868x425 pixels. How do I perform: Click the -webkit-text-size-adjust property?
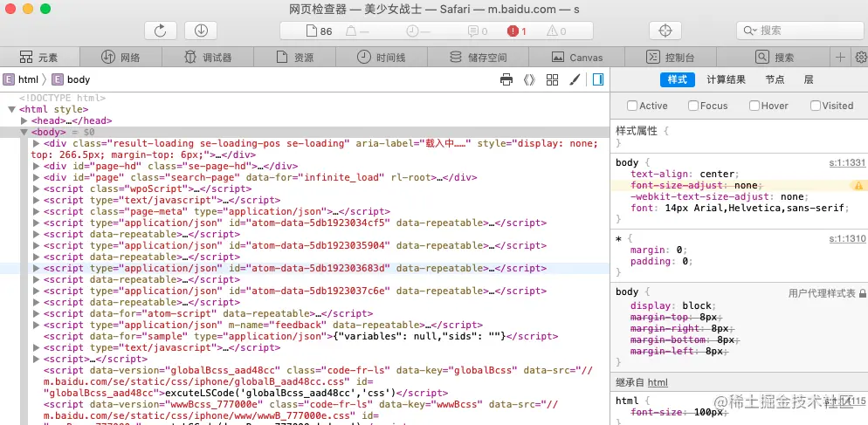[x=720, y=197]
